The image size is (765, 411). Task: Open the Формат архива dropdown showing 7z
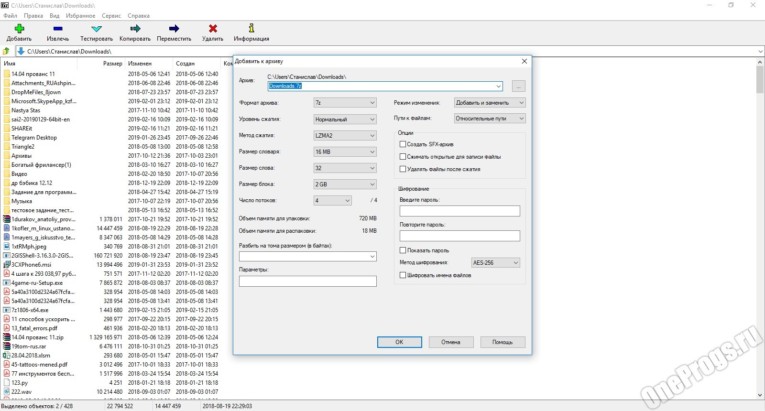coord(345,103)
